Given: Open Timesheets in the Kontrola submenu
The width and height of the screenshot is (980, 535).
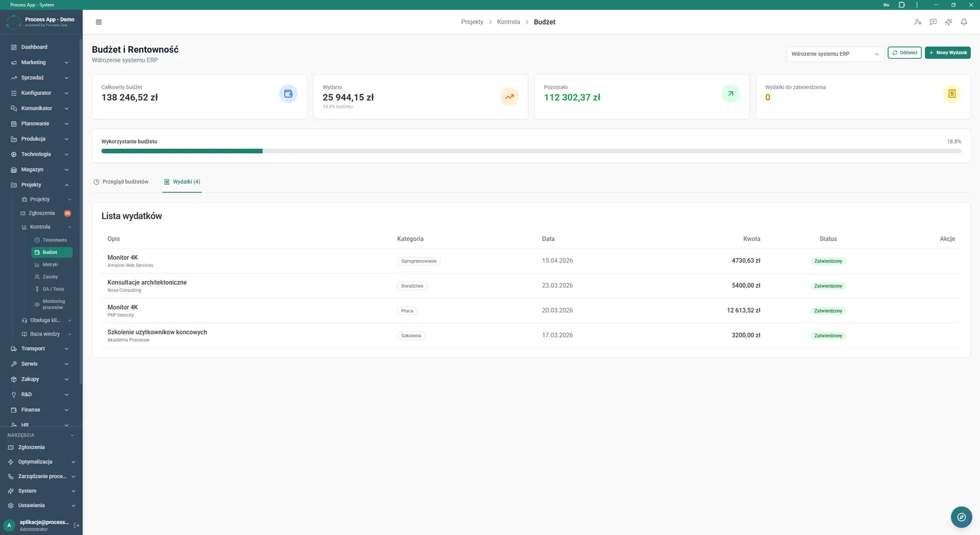Looking at the screenshot, I should (51, 240).
